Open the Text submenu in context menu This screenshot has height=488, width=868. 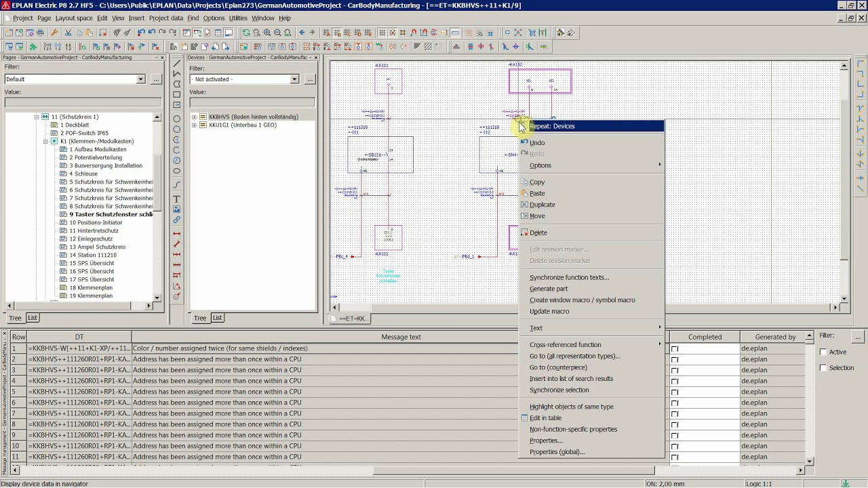[591, 328]
